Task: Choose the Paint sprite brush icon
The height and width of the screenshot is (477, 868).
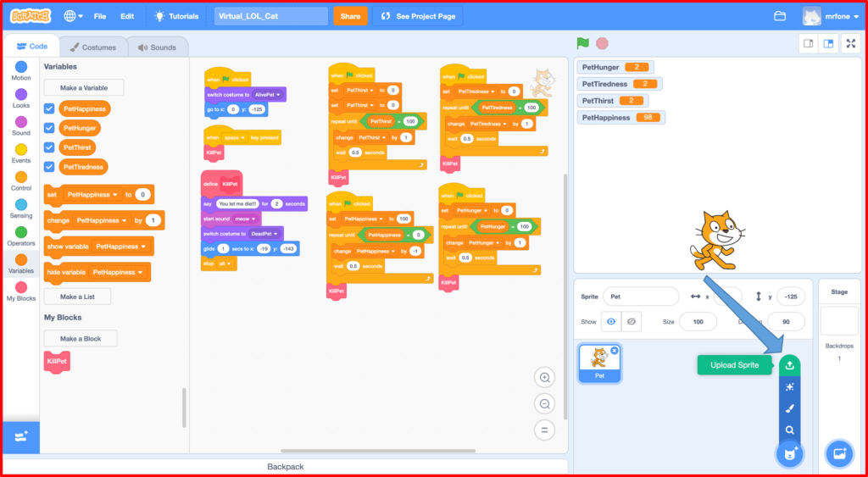Action: (789, 408)
